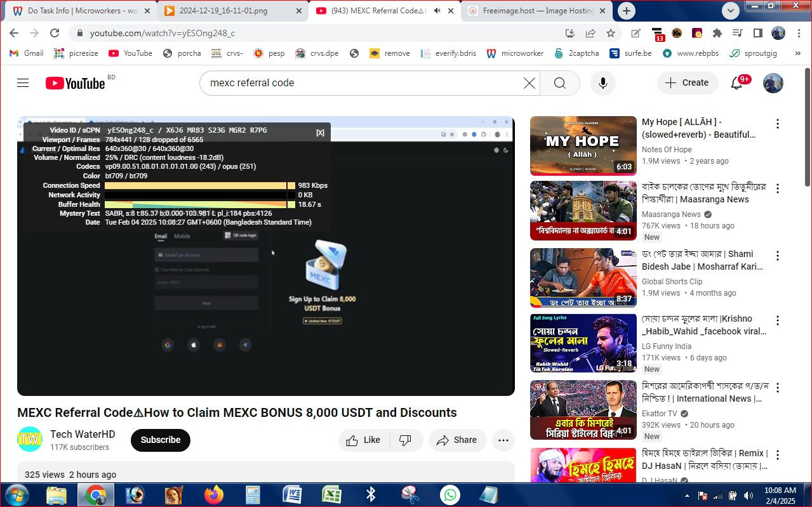Open the Windows Start menu
812x507 pixels.
pos(16,495)
